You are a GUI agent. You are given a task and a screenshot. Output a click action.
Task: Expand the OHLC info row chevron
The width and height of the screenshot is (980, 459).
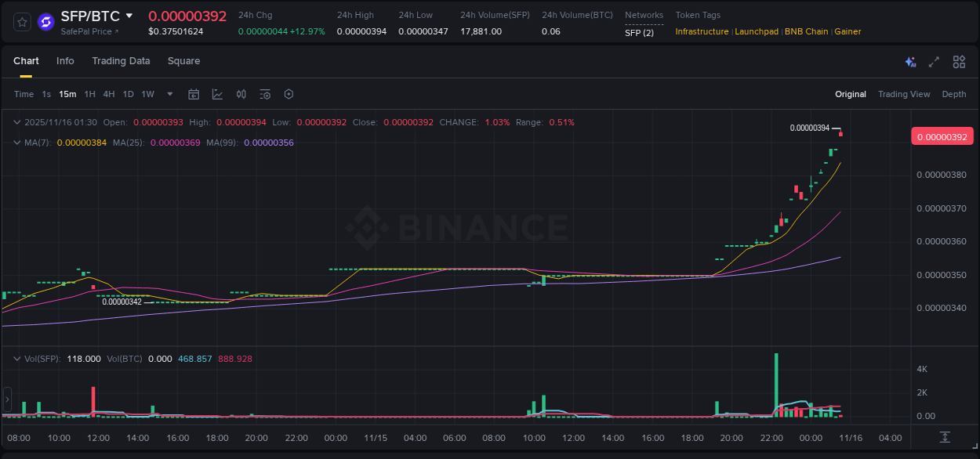[16, 122]
